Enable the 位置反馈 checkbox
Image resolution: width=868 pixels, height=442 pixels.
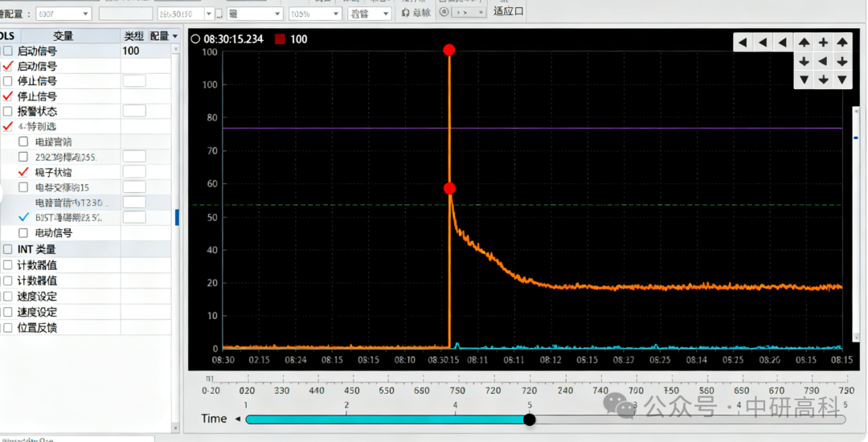(8, 328)
